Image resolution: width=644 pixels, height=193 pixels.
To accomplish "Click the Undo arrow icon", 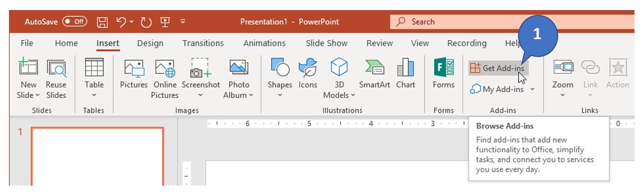I will pyautogui.click(x=121, y=22).
